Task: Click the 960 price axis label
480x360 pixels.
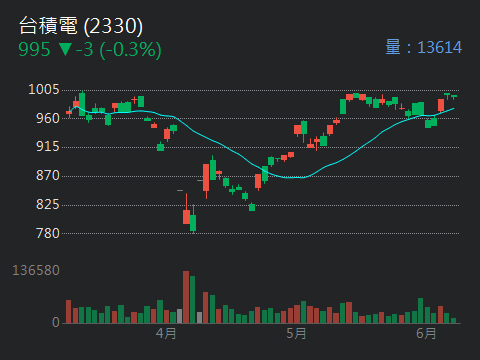Action: [48, 118]
